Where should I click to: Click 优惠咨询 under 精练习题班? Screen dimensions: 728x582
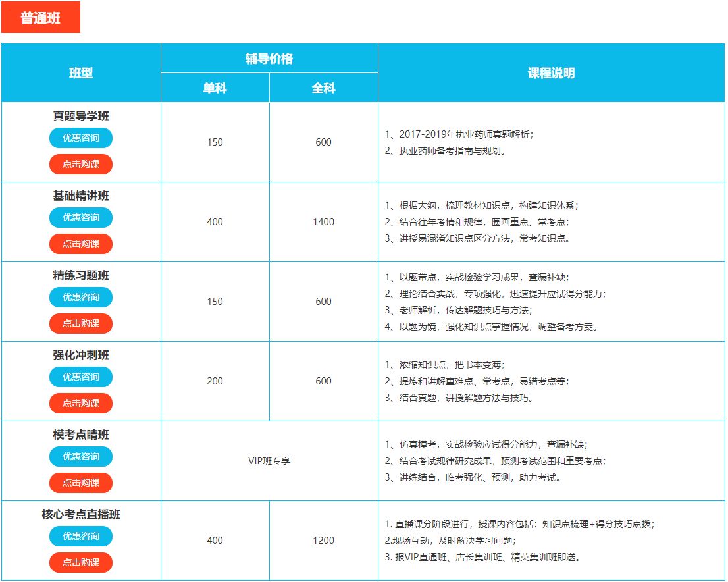(x=81, y=298)
